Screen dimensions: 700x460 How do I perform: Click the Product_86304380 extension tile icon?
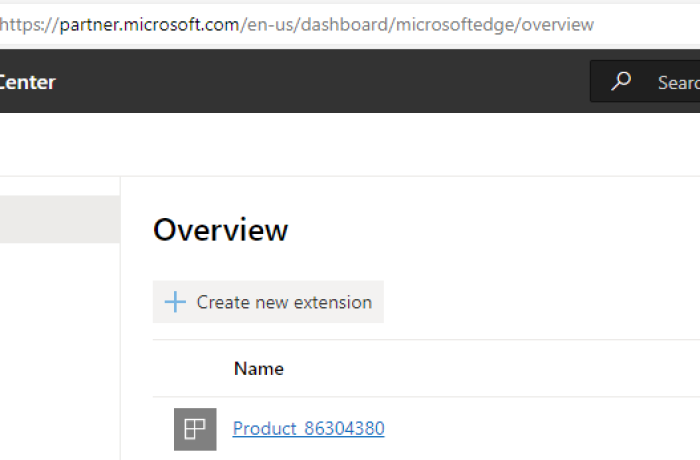tap(195, 429)
